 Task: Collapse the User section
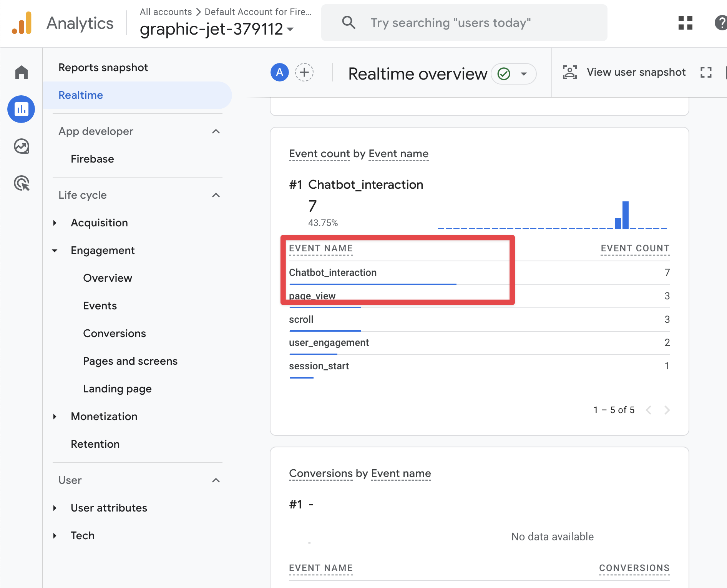[216, 480]
